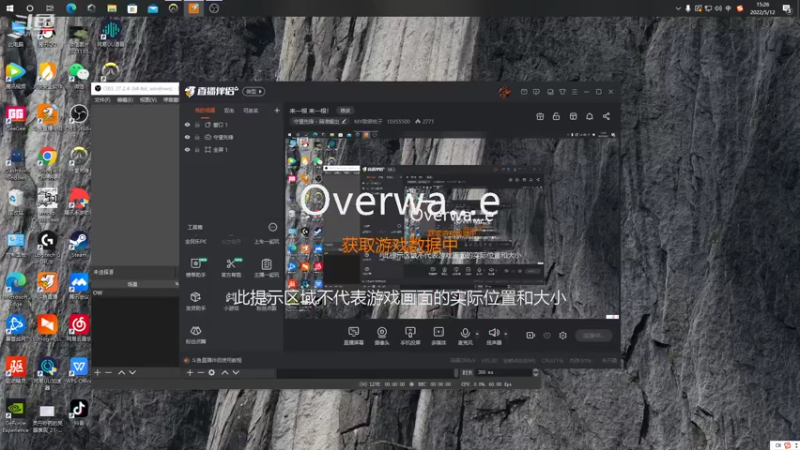
Task: Move OBS scene down with arrow
Action: [x=133, y=372]
